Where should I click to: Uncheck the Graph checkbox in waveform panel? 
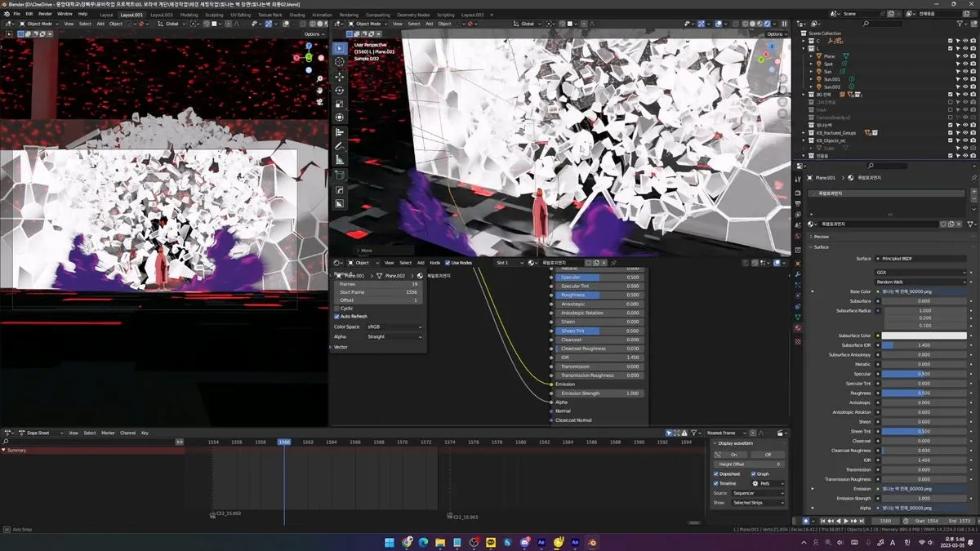(754, 473)
